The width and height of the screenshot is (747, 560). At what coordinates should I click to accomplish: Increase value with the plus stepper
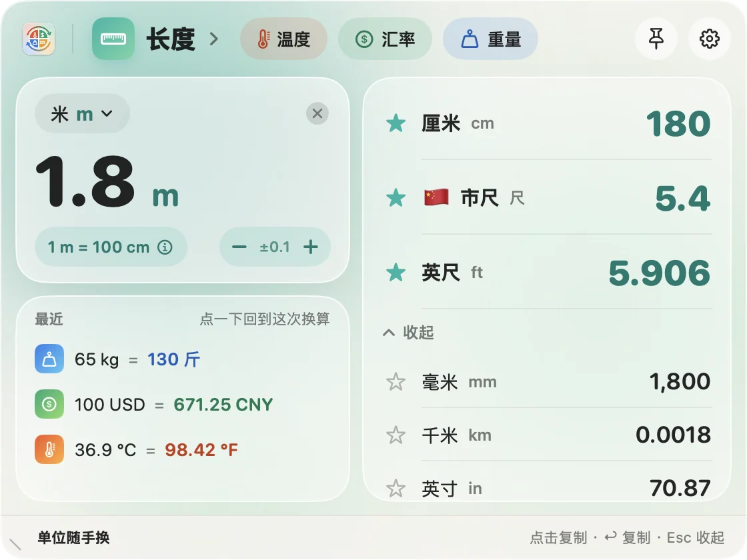tap(311, 247)
